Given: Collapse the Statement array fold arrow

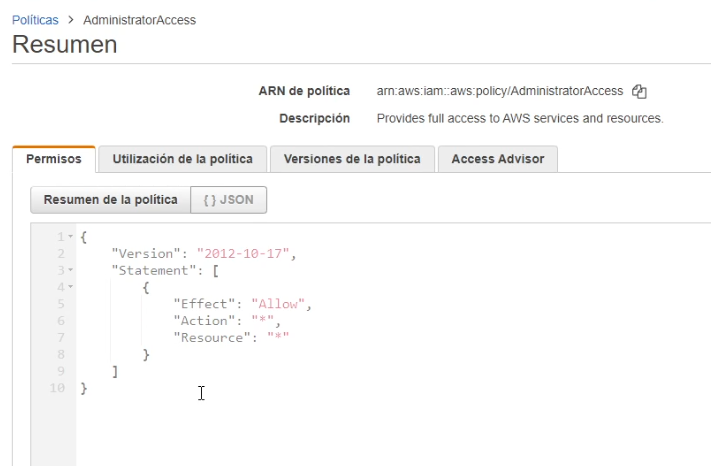Looking at the screenshot, I should (x=71, y=271).
